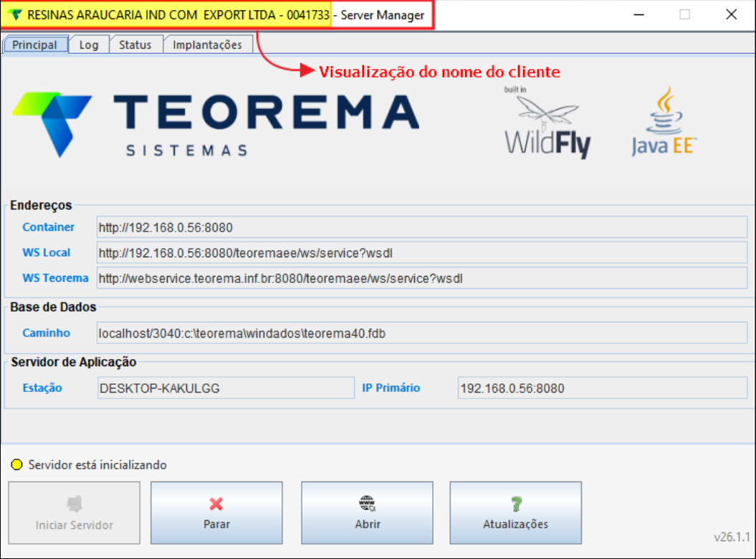Select the Implantações tab
This screenshot has height=559, width=756.
pos(208,44)
